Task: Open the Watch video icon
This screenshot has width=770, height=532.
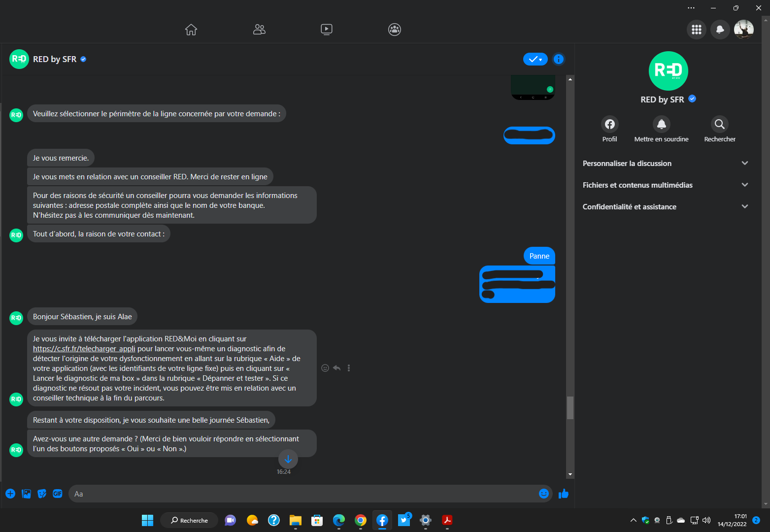Action: click(x=327, y=30)
